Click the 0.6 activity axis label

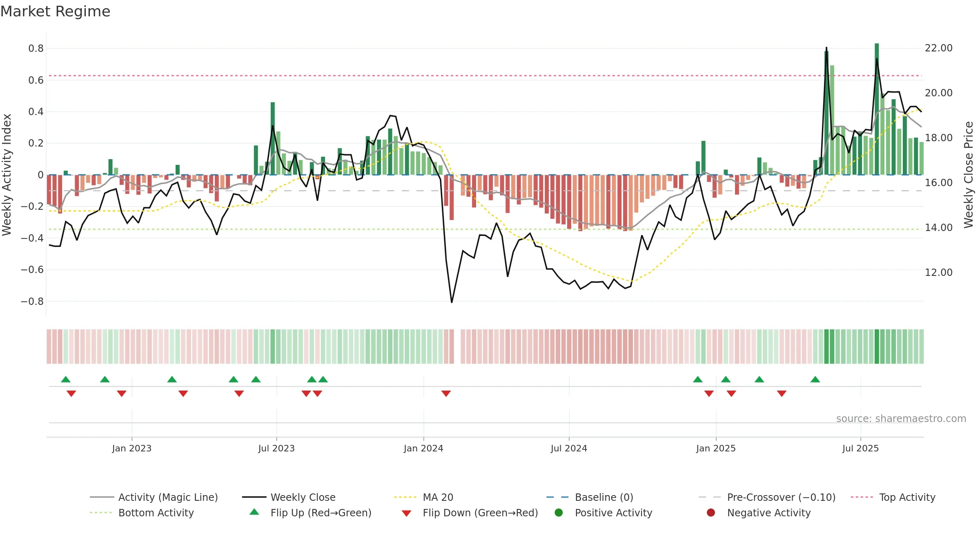[36, 80]
